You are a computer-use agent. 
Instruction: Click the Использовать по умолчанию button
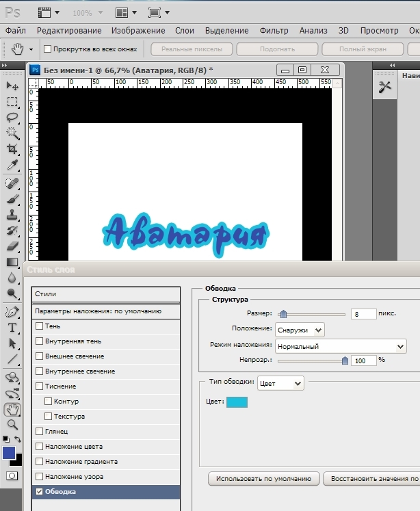[x=264, y=478]
